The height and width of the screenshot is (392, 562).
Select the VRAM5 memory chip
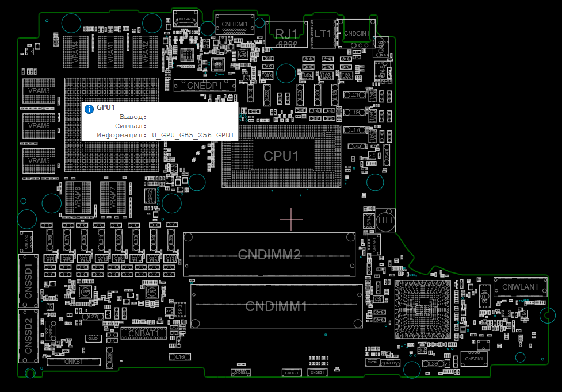pos(39,160)
